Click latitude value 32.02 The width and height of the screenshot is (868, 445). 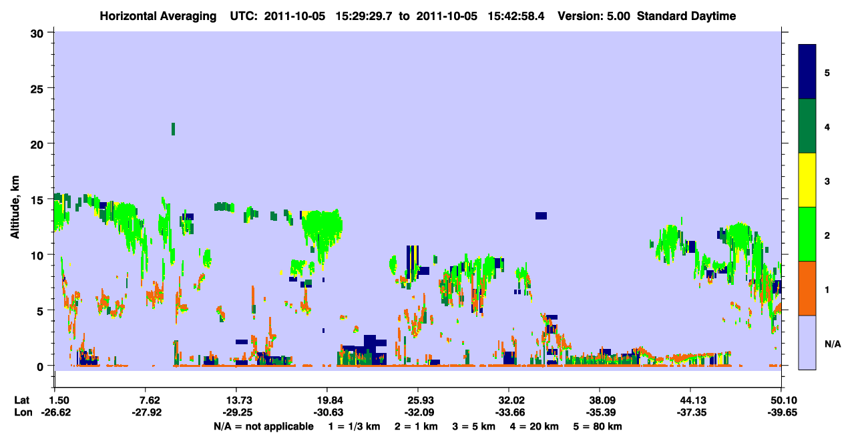point(509,400)
